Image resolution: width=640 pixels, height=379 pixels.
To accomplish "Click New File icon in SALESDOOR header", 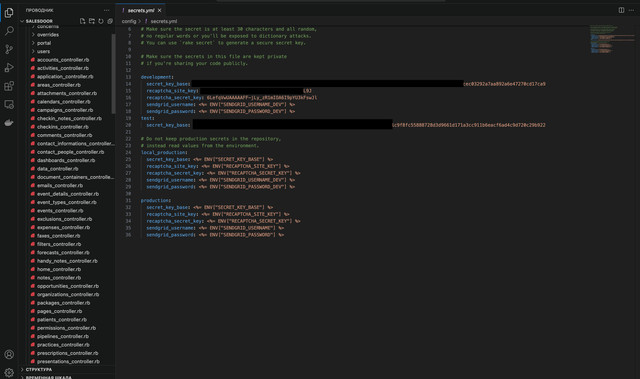I will pyautogui.click(x=82, y=21).
